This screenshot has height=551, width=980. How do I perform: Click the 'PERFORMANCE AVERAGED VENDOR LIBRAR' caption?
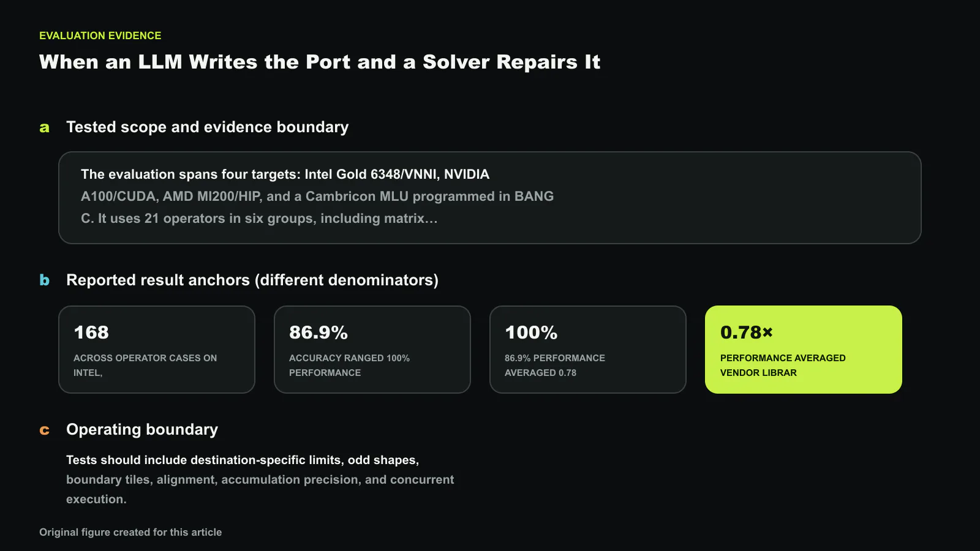(783, 365)
